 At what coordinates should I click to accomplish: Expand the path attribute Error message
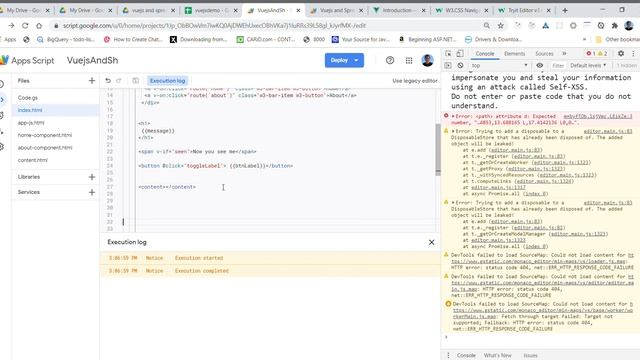(x=453, y=116)
